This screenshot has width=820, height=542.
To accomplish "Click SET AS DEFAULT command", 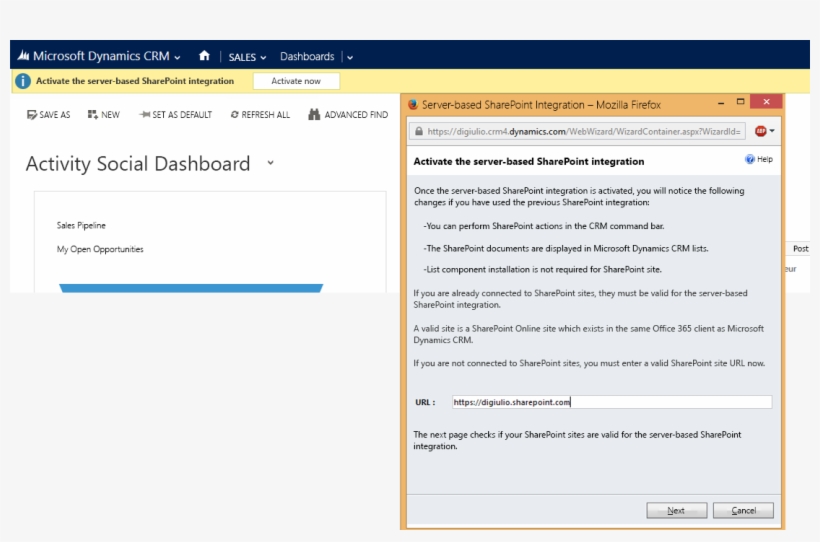I will 175,115.
